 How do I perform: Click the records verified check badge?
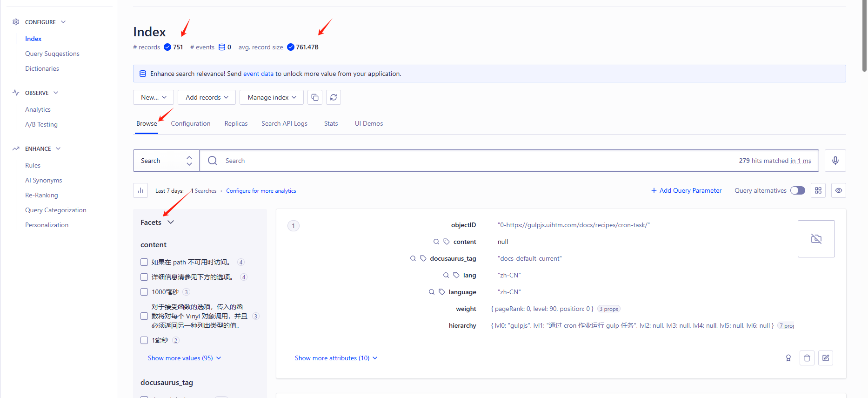tap(167, 47)
